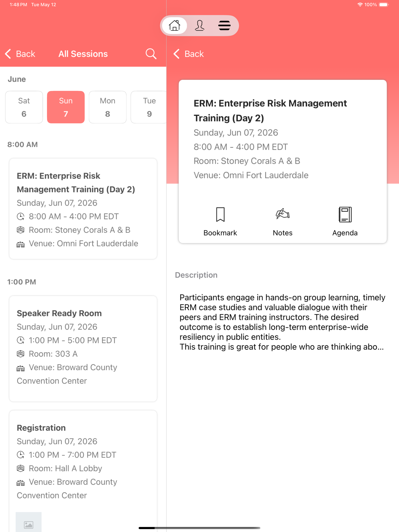399x532 pixels.
Task: Go back from session detail pane
Action: click(x=189, y=54)
